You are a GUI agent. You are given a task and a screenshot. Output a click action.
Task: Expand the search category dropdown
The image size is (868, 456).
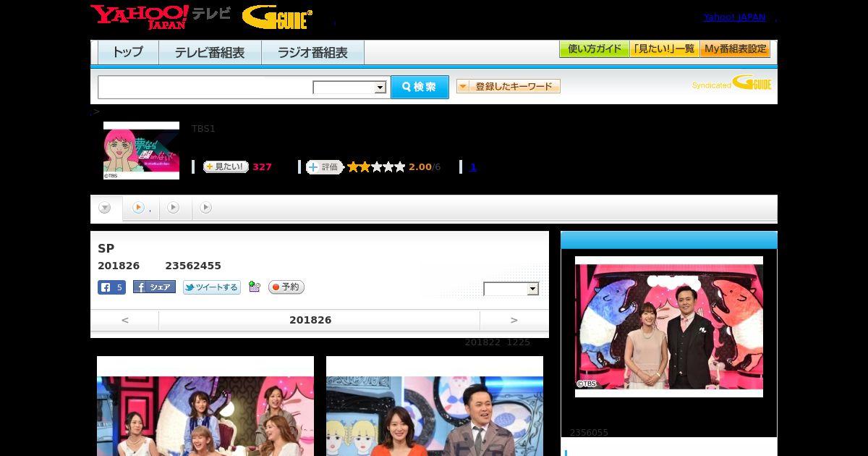(350, 88)
